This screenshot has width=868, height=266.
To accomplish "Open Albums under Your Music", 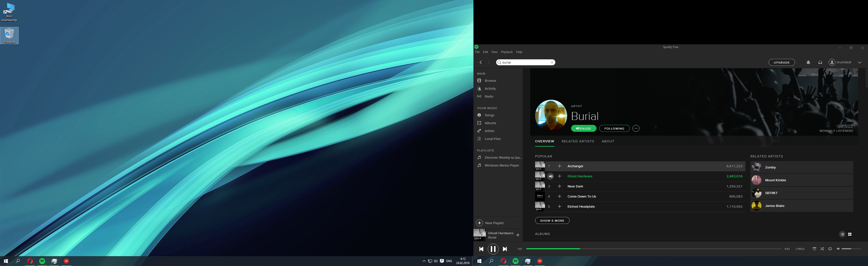I will [x=490, y=123].
